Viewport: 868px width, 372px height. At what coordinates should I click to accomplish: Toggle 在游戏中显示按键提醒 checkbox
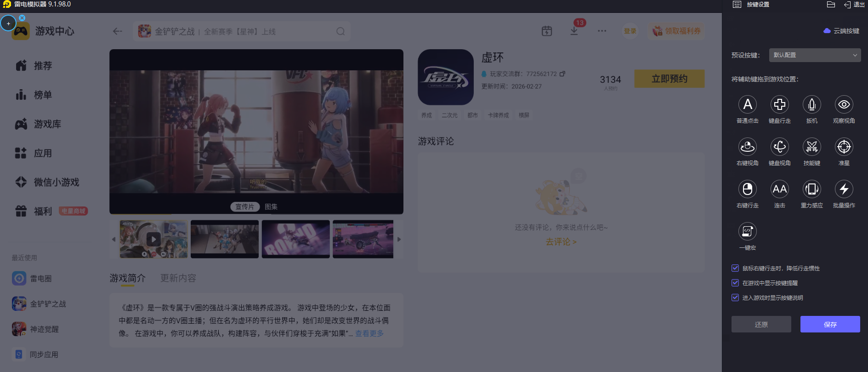(735, 283)
